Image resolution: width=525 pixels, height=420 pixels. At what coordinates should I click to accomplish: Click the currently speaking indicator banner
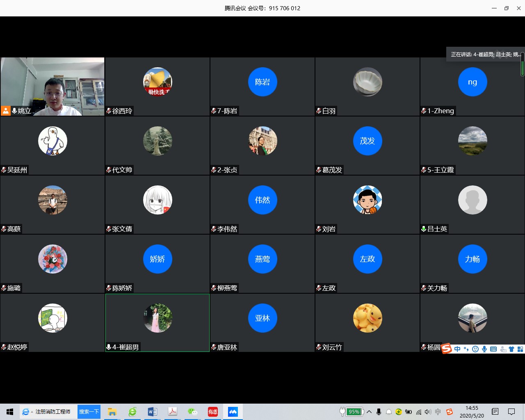484,54
